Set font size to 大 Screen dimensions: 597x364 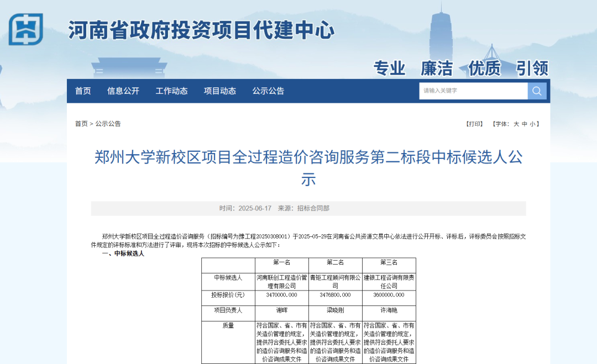516,124
